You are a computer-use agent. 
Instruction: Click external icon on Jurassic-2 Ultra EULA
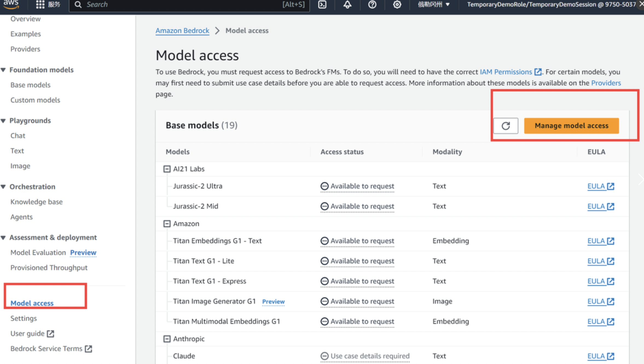point(611,186)
